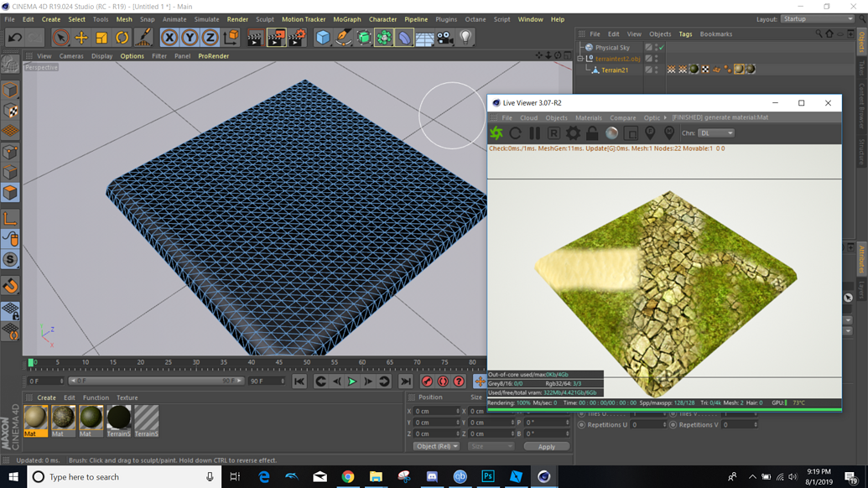The width and height of the screenshot is (868, 488).
Task: Click Clay mode sphere in Live Viewer
Action: 611,132
